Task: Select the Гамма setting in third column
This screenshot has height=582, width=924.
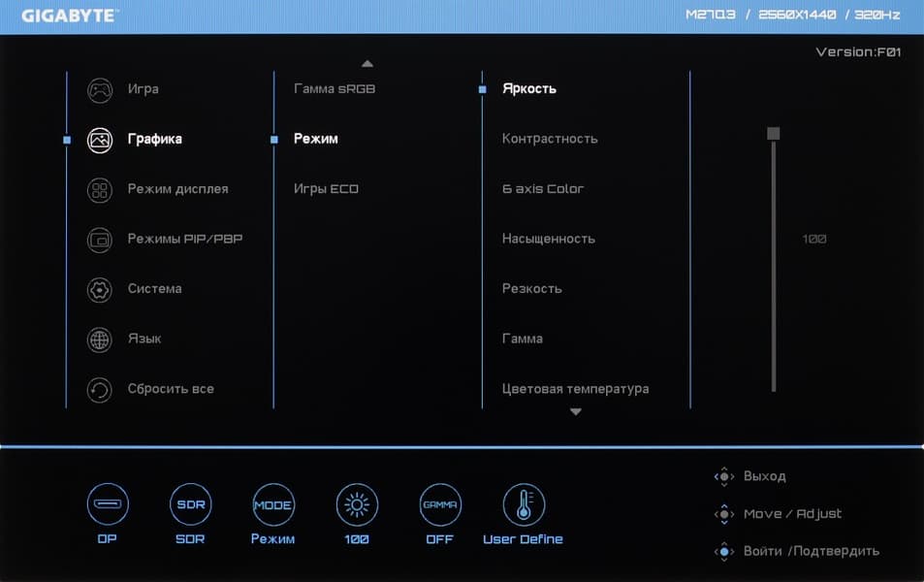Action: click(x=523, y=339)
